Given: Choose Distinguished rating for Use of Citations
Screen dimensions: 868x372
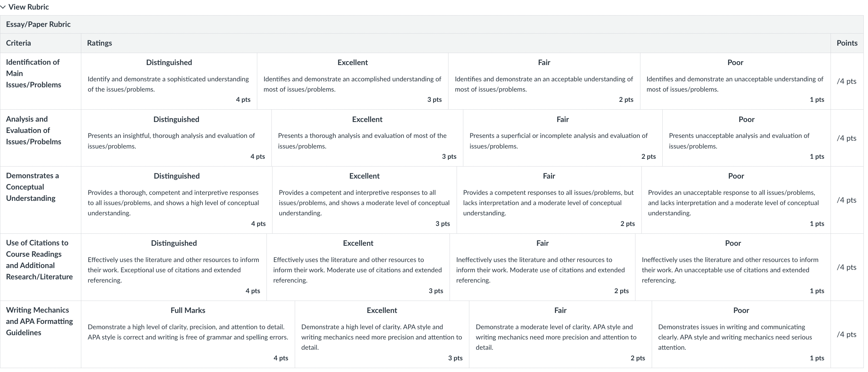Looking at the screenshot, I should [x=174, y=267].
